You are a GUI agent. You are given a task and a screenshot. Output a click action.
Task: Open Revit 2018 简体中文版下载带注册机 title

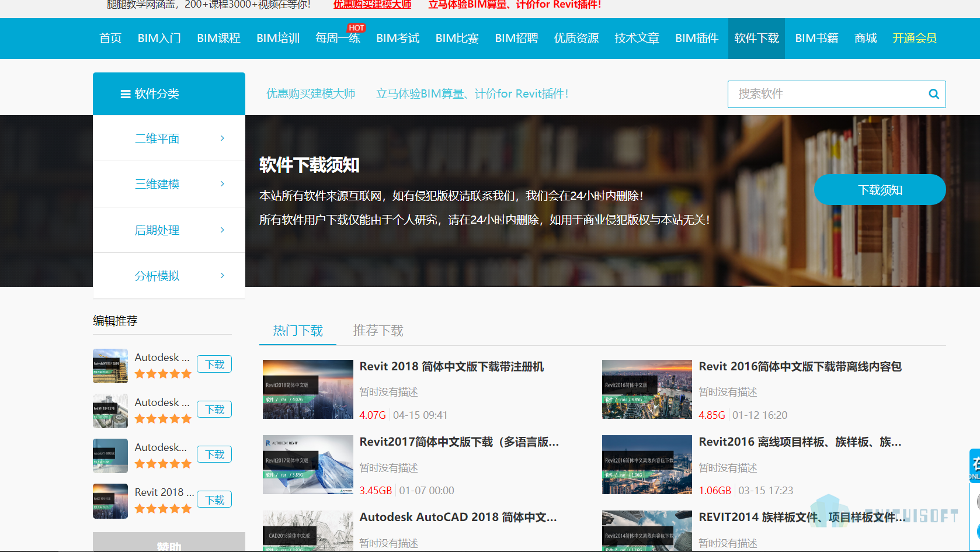[x=451, y=366]
